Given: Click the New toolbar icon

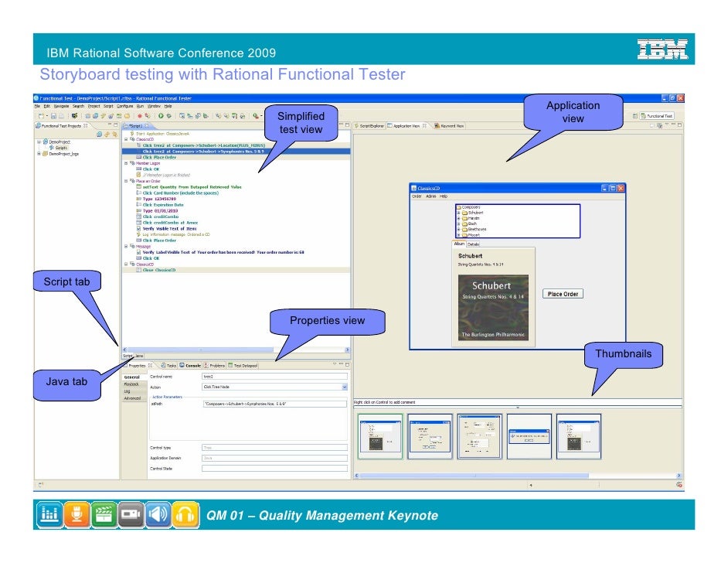Looking at the screenshot, I should [41, 116].
